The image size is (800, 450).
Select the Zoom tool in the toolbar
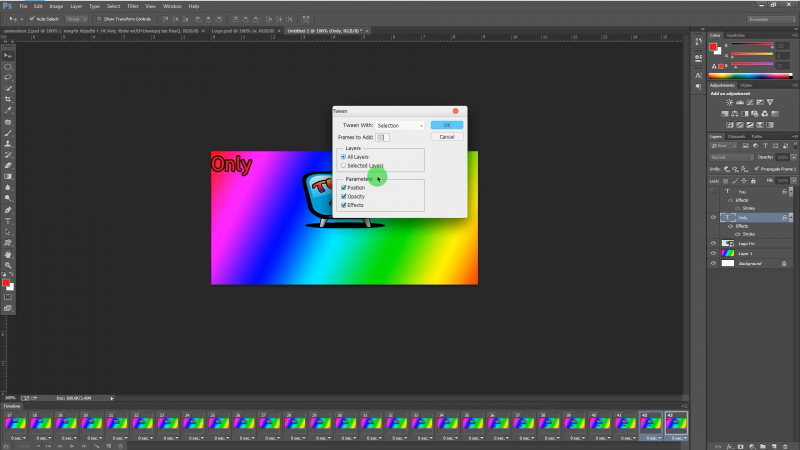pyautogui.click(x=8, y=266)
